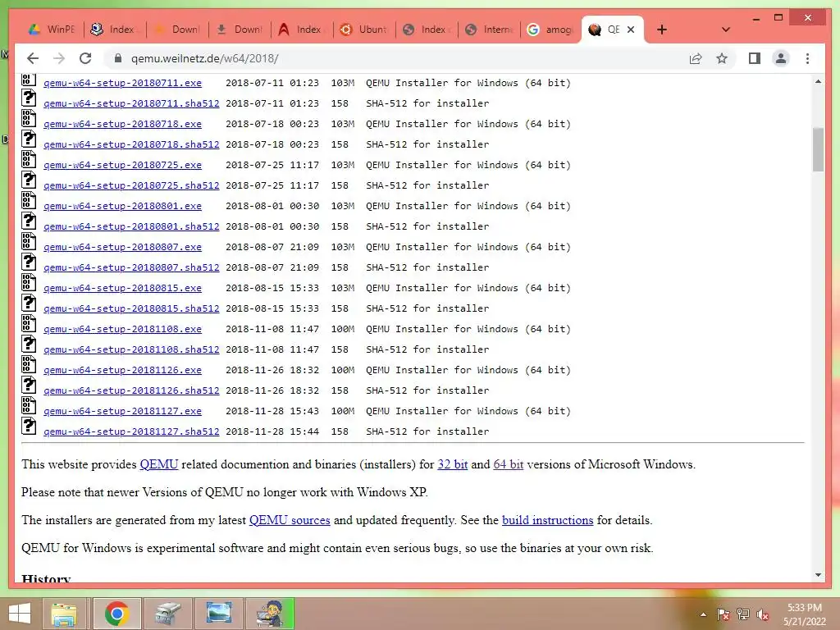
Task: Click the page scroll down arrow
Action: point(818,575)
